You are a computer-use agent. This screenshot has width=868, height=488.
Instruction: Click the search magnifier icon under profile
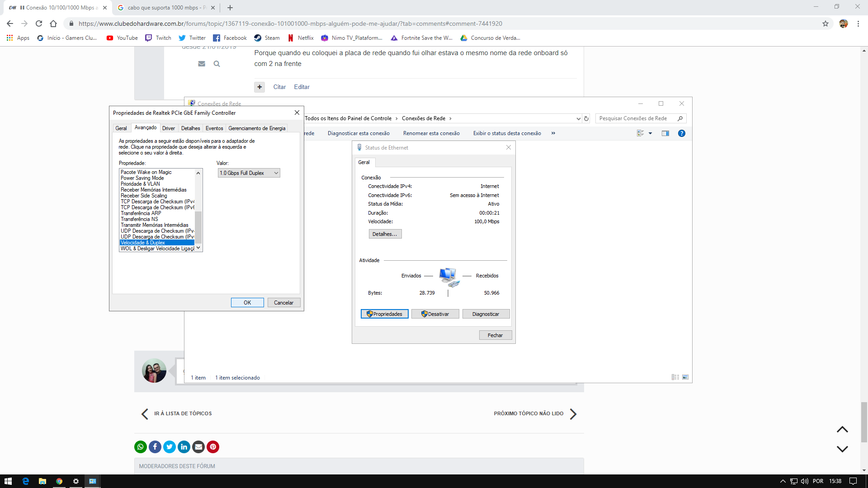tap(217, 64)
